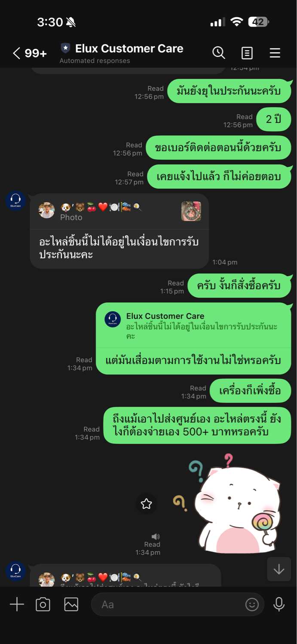The width and height of the screenshot is (297, 644).
Task: Open Elux Customer Care chat title
Action: coord(129,49)
